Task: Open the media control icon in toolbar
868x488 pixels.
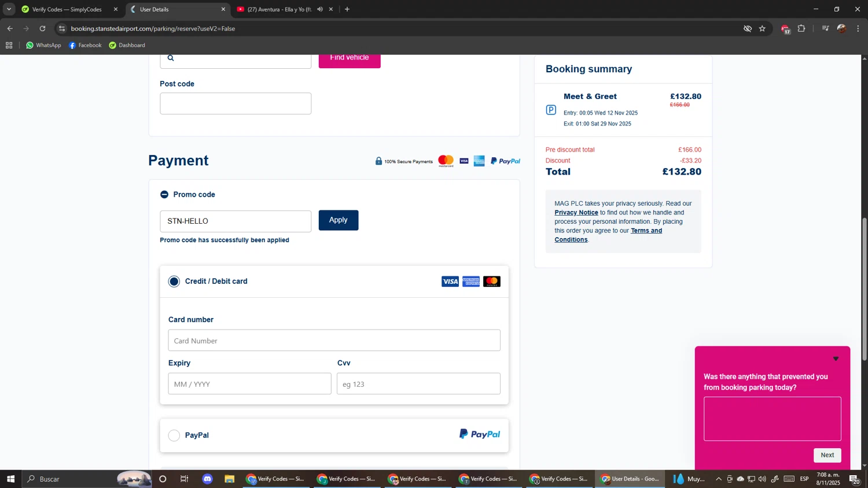Action: pyautogui.click(x=826, y=28)
